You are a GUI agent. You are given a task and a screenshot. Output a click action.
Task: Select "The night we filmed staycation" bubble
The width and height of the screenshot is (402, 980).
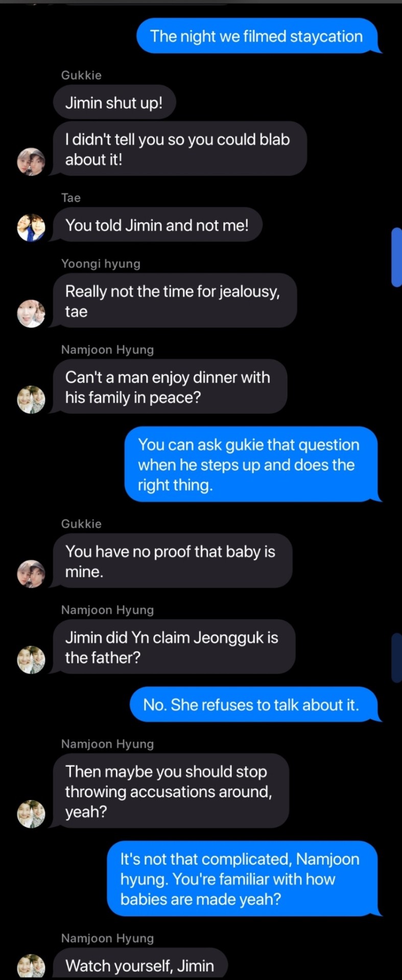coord(256,36)
